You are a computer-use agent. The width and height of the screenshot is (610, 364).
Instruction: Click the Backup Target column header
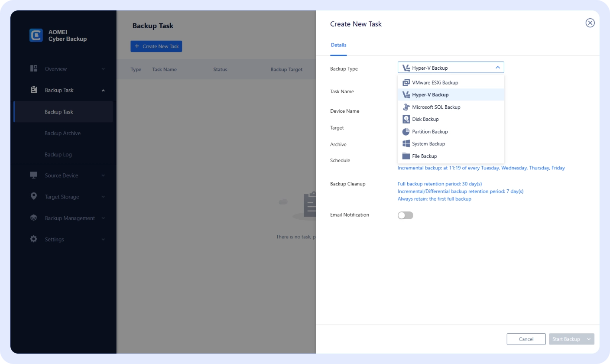286,69
